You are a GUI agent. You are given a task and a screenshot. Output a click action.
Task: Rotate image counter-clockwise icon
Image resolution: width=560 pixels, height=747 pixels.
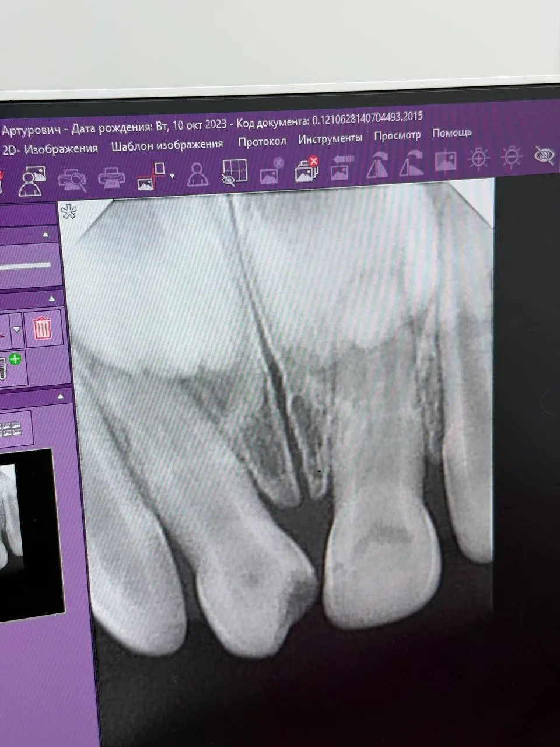377,165
